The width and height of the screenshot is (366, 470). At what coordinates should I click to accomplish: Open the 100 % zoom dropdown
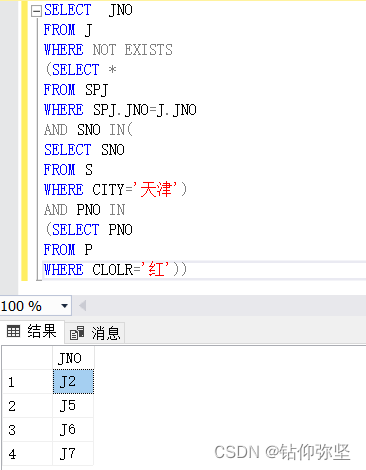[64, 306]
